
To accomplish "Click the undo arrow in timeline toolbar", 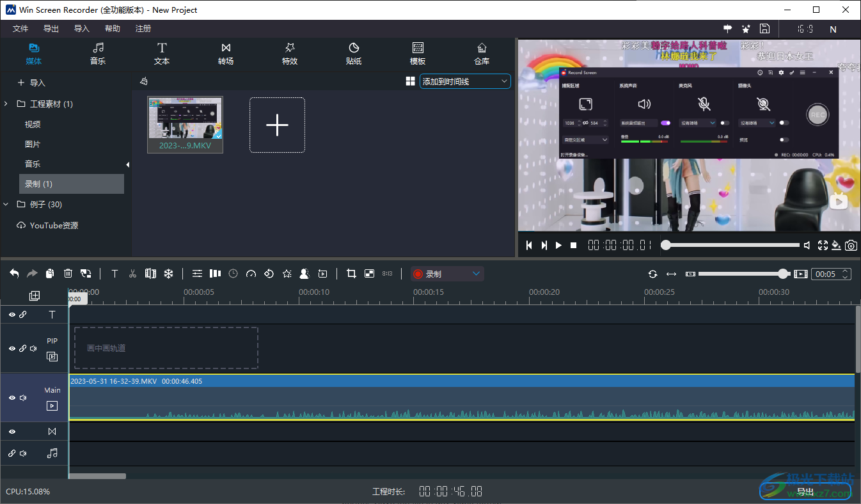I will (x=14, y=274).
